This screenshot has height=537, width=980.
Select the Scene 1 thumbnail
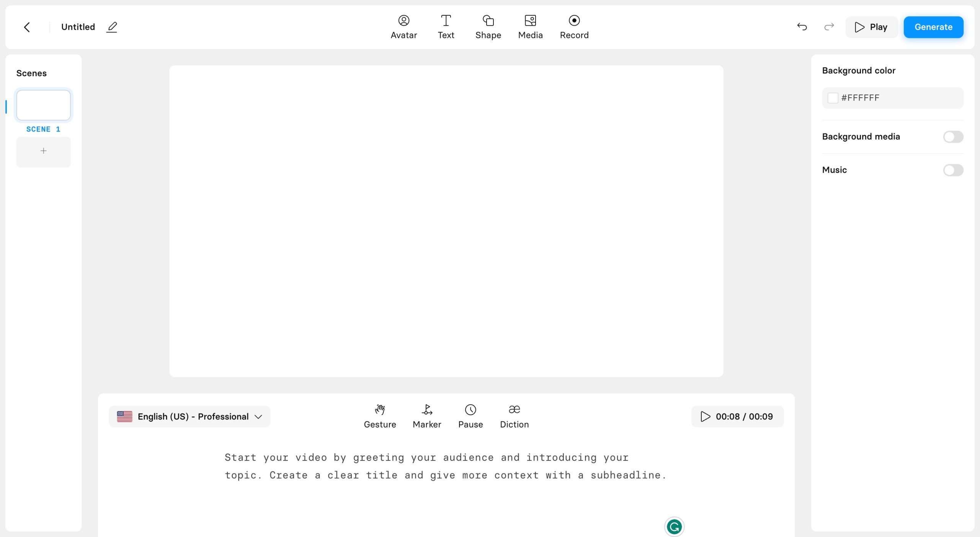[x=43, y=105]
